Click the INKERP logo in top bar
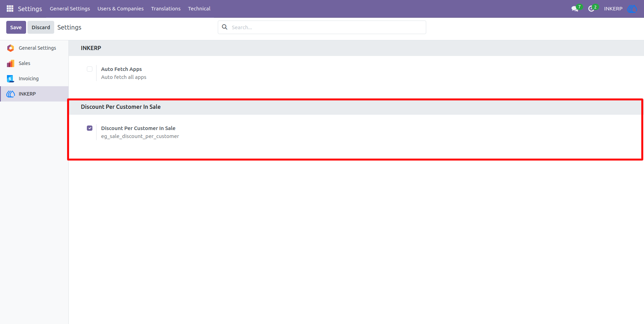The height and width of the screenshot is (324, 644). (632, 9)
